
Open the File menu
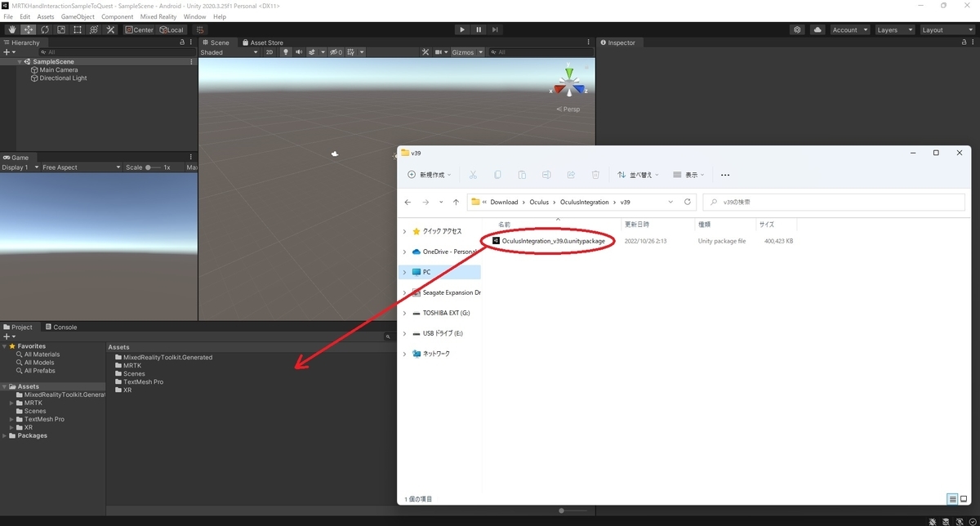click(x=8, y=16)
